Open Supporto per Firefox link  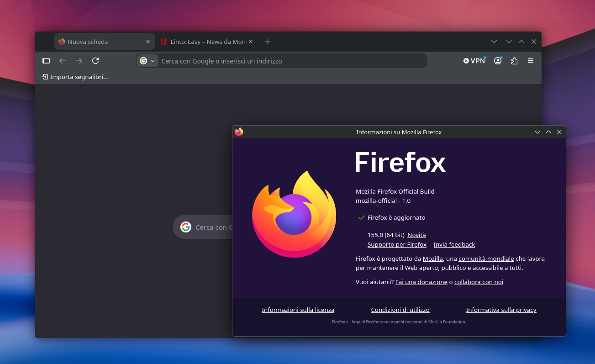pyautogui.click(x=397, y=244)
